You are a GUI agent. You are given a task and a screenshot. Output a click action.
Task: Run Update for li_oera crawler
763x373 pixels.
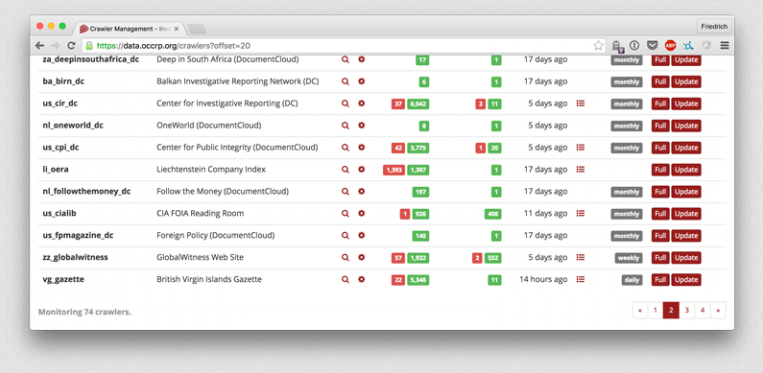tap(686, 170)
